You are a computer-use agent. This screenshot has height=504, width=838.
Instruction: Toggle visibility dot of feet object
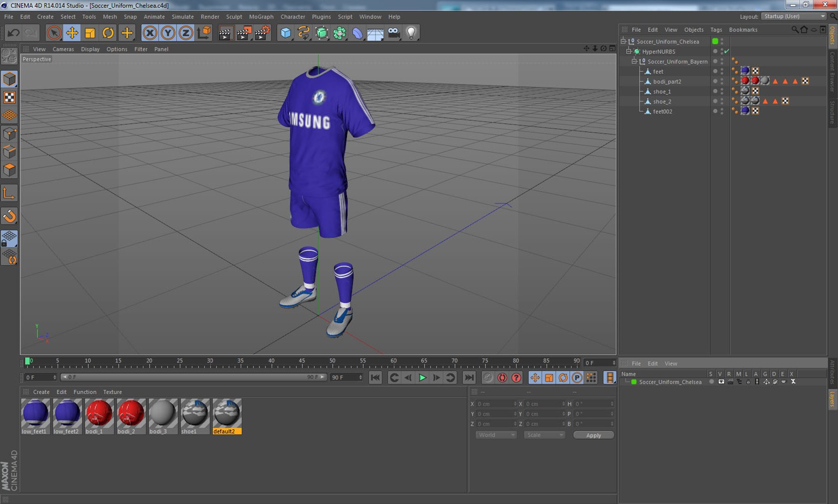(x=715, y=71)
